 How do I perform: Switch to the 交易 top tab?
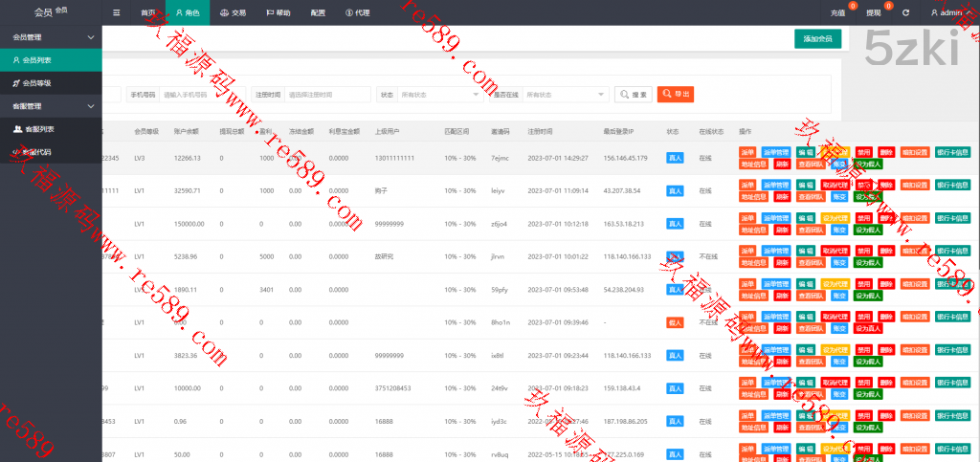(x=231, y=12)
